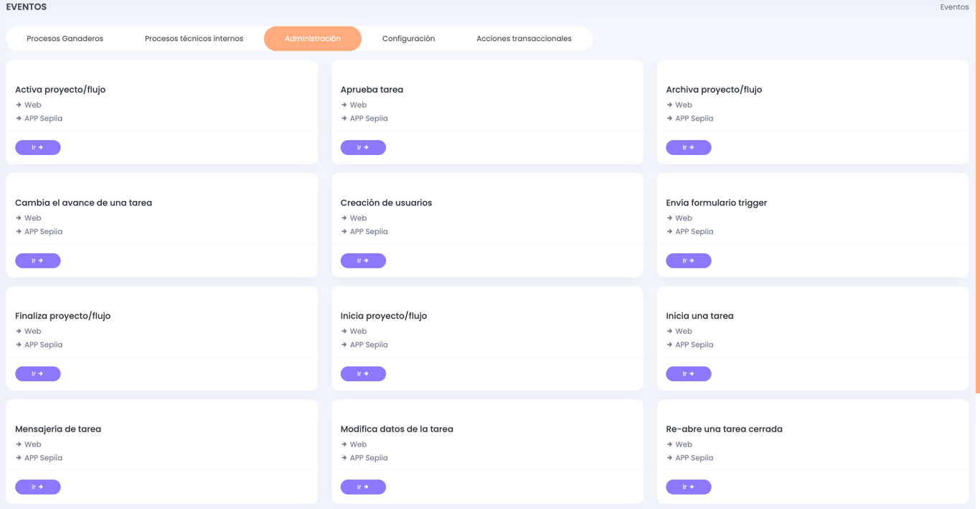The width and height of the screenshot is (980, 509).
Task: Click the Archiva proyecto/flujo title
Action: click(714, 90)
